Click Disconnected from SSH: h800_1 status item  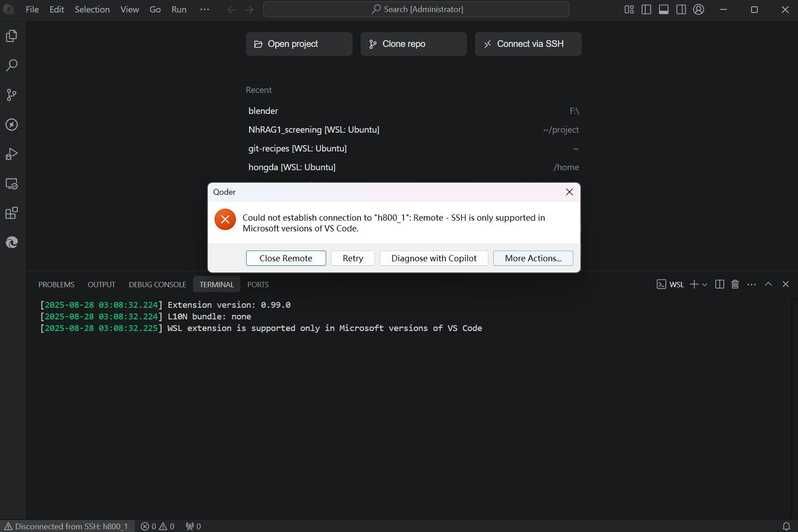tap(67, 526)
